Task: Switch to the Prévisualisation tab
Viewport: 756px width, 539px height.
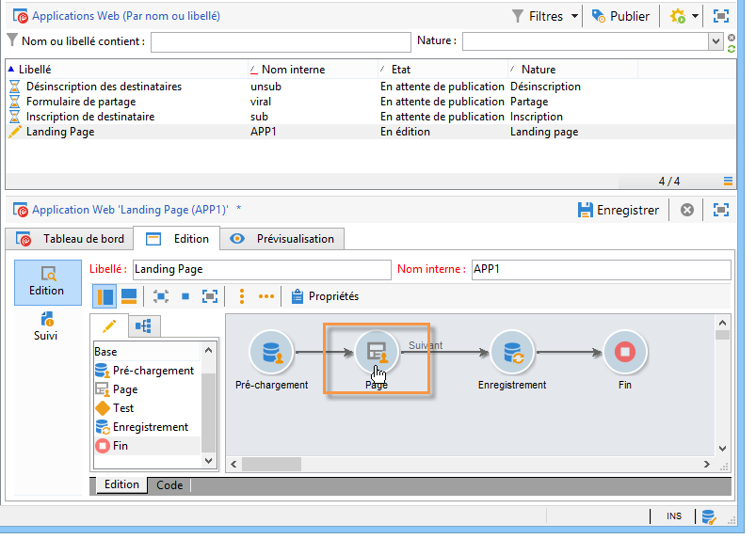Action: click(x=283, y=239)
